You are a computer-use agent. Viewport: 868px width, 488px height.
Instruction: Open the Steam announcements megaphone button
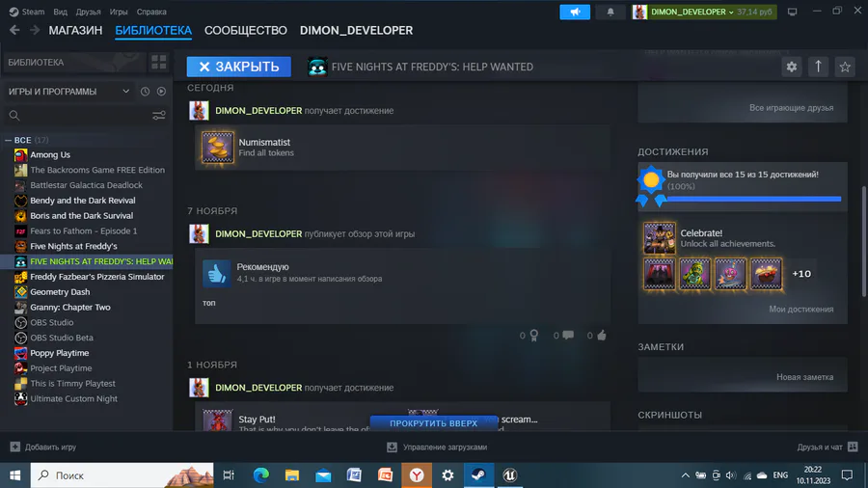pyautogui.click(x=575, y=12)
